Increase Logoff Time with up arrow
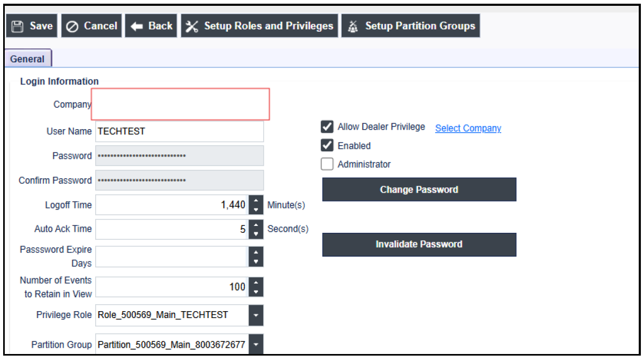Image resolution: width=644 pixels, height=363 pixels. tap(256, 201)
